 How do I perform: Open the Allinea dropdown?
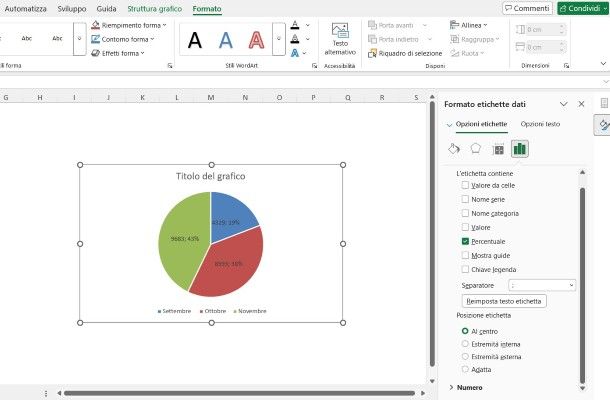click(x=469, y=25)
